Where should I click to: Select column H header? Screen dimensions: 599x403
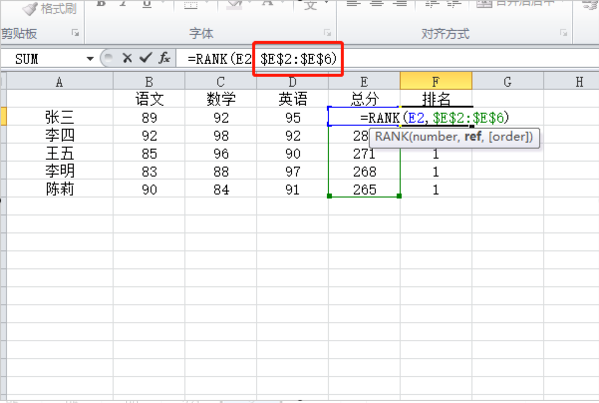[x=571, y=82]
